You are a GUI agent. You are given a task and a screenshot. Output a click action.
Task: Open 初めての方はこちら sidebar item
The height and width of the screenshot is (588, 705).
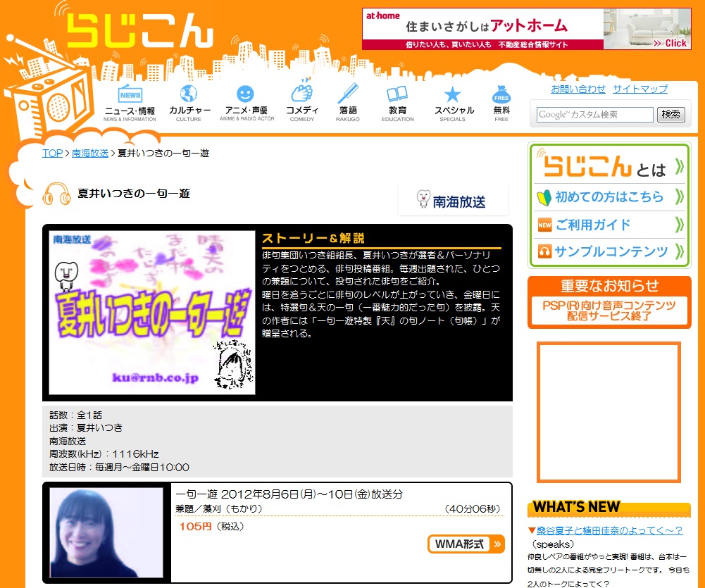click(610, 197)
